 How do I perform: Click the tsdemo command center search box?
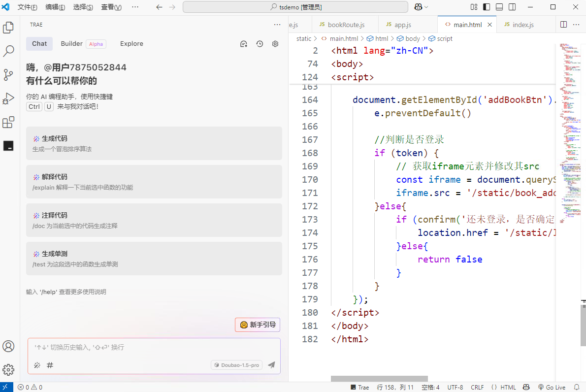(295, 7)
